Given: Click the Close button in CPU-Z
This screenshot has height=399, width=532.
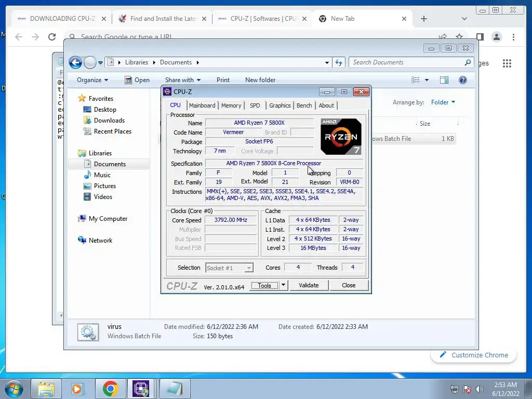Looking at the screenshot, I should point(349,285).
